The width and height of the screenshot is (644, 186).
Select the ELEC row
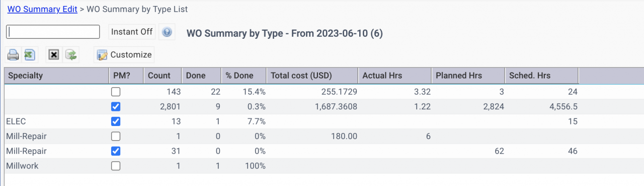pos(322,121)
